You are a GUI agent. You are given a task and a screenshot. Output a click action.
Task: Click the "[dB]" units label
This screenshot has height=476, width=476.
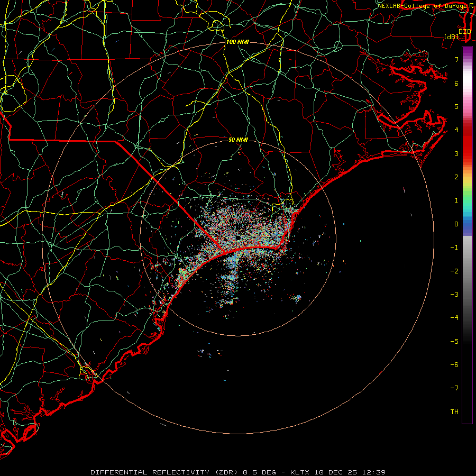451,36
